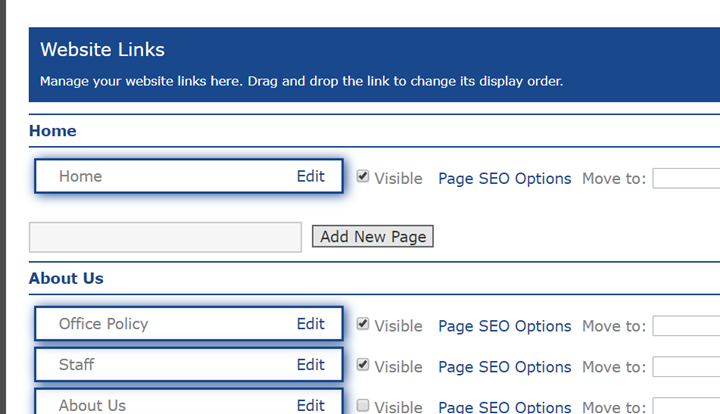This screenshot has height=414, width=720.
Task: Click Edit on the About Us row
Action: [310, 405]
